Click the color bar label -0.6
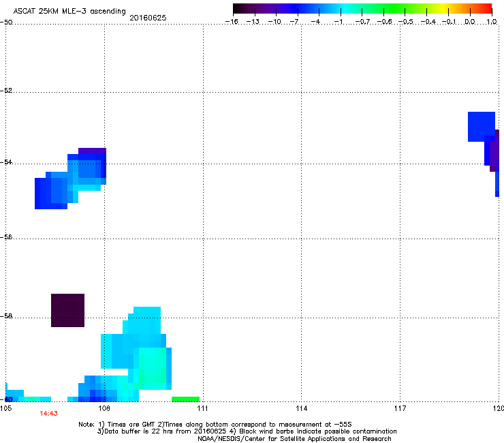 (384, 22)
